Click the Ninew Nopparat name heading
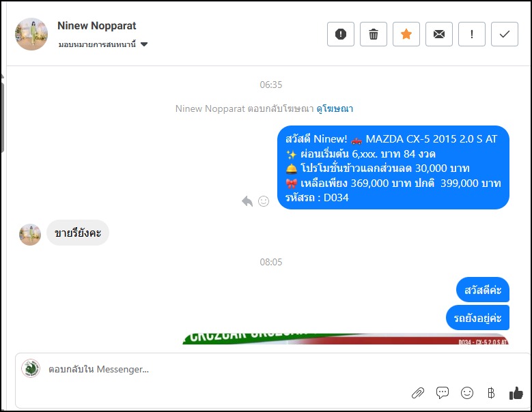 [97, 26]
